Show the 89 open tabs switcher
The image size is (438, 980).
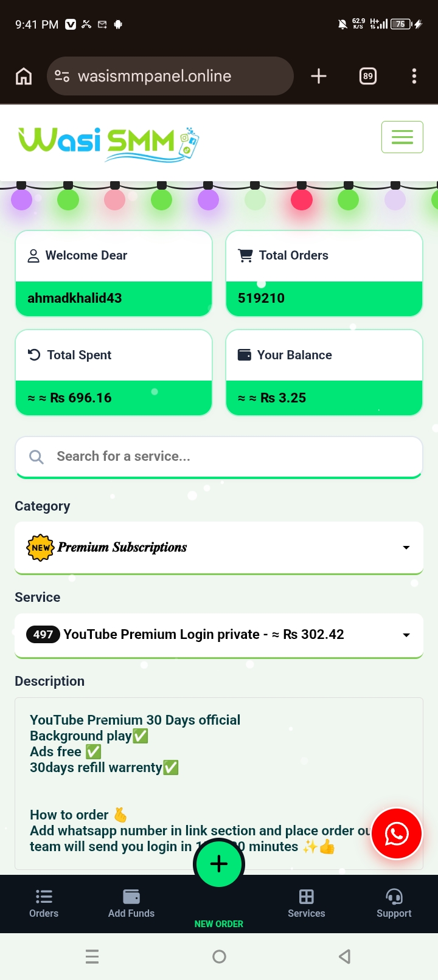point(368,76)
